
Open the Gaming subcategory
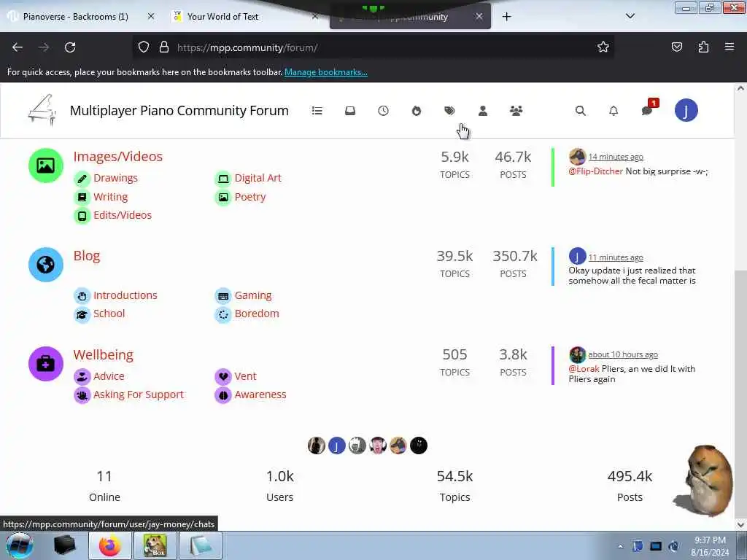coord(253,295)
